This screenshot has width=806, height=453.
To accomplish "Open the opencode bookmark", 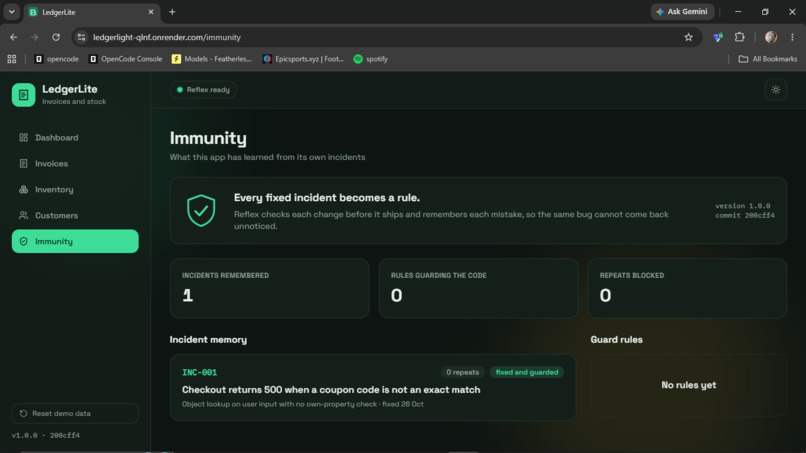I will tap(57, 59).
